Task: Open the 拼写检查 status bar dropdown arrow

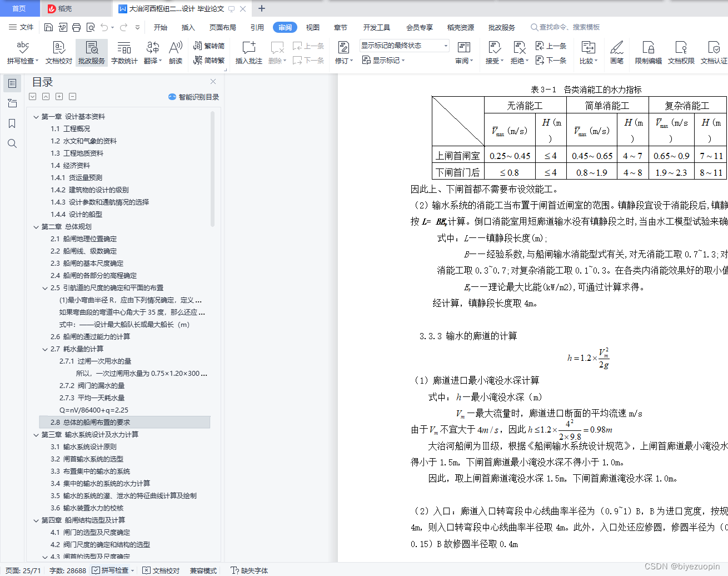Action: (133, 570)
